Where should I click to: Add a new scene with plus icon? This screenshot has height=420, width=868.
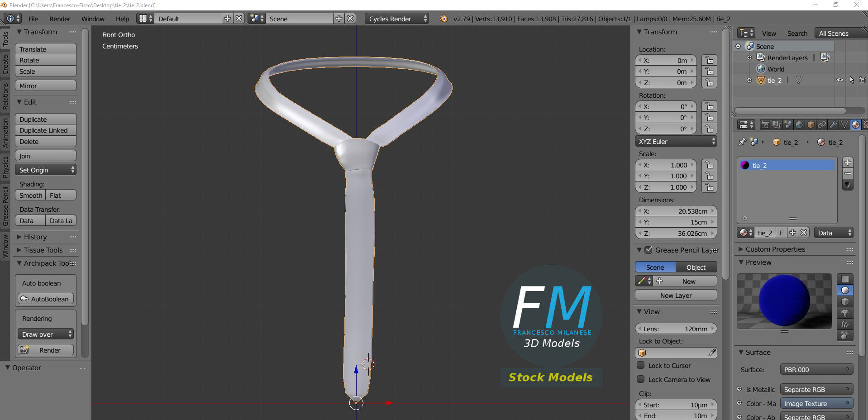339,19
